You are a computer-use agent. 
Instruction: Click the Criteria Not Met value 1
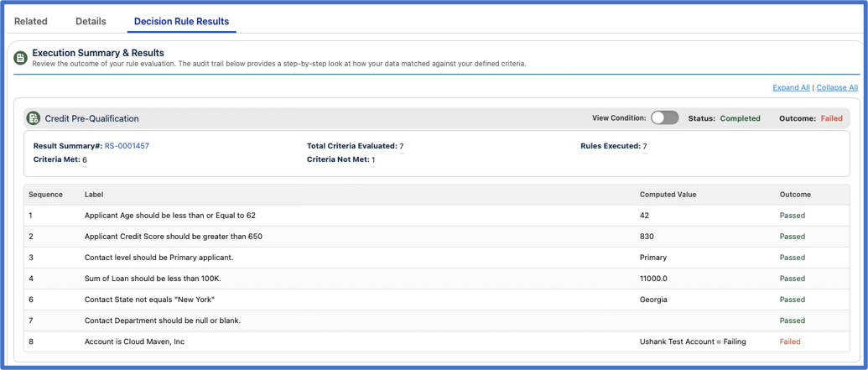[x=373, y=160]
